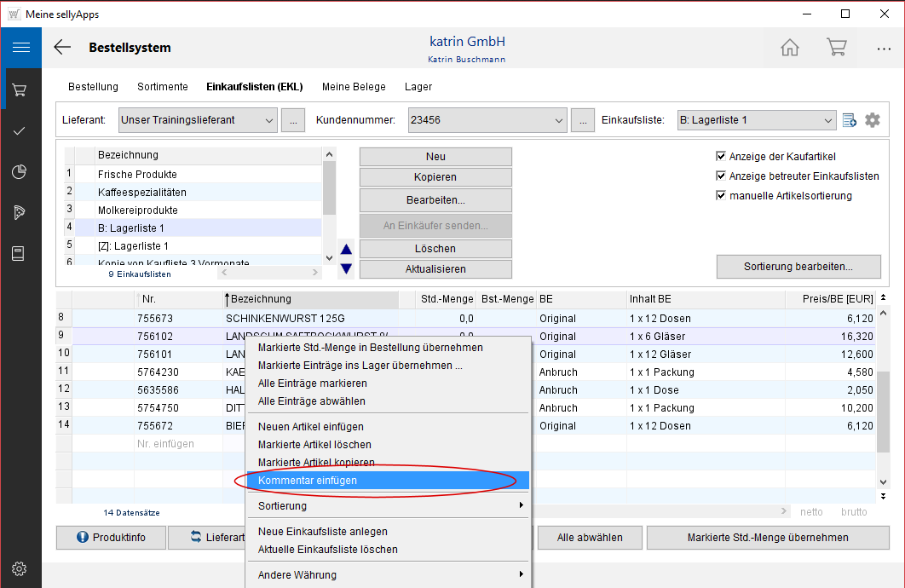Click the Nr. einfügen input cell
This screenshot has height=588, width=905.
pos(165,444)
